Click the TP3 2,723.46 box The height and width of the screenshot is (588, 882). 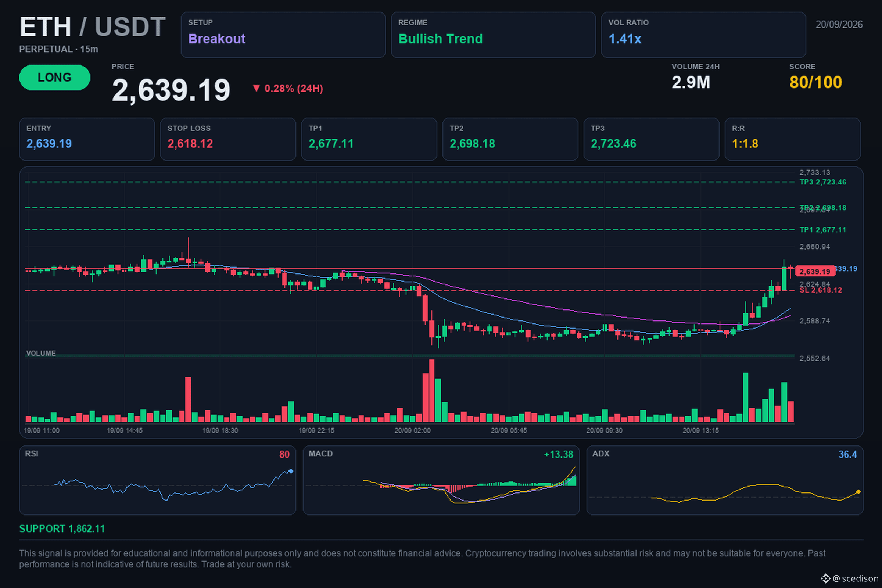[x=651, y=139]
